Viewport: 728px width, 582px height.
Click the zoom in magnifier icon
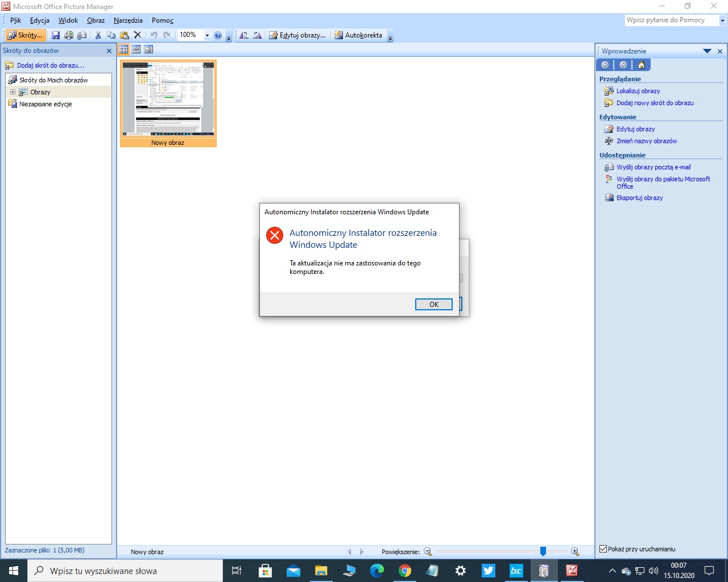click(x=575, y=551)
